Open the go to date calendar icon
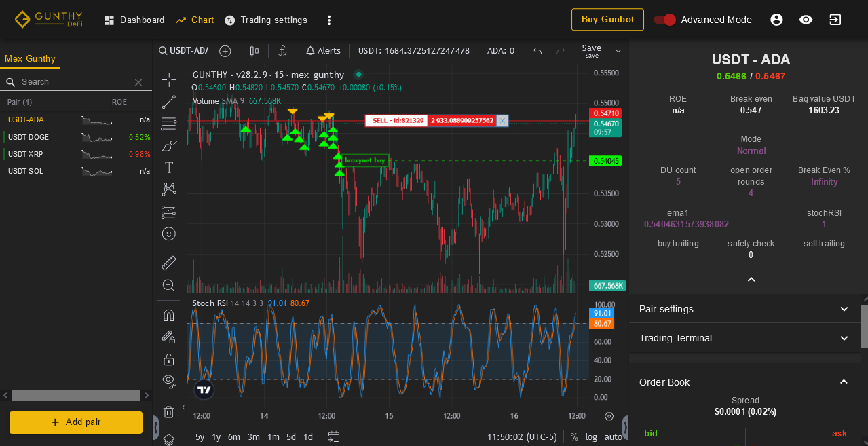 (334, 436)
